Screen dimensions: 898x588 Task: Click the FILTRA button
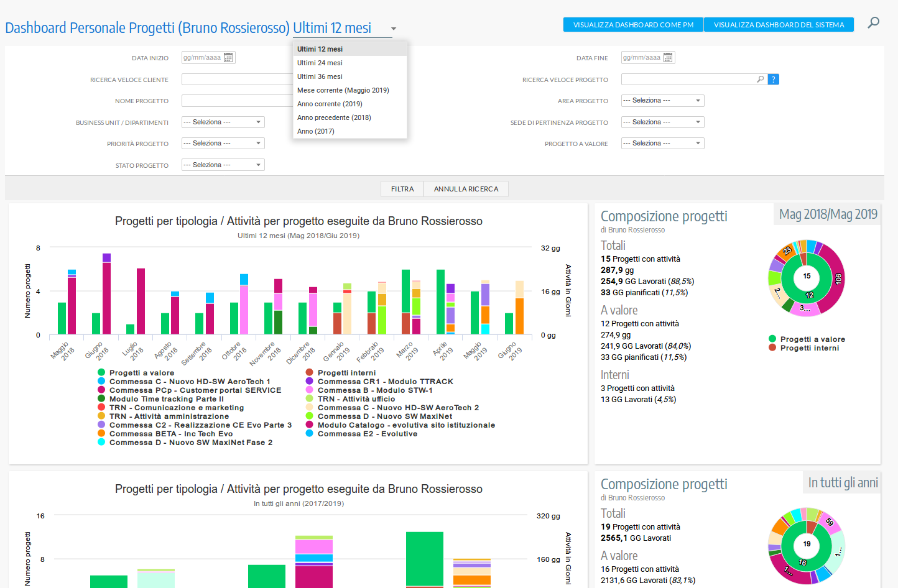click(x=402, y=188)
